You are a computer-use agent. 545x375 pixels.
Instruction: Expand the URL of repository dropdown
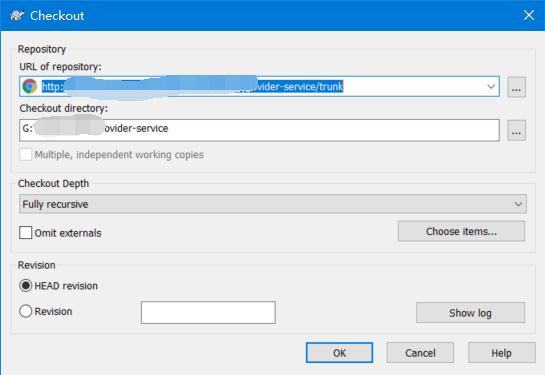point(491,86)
